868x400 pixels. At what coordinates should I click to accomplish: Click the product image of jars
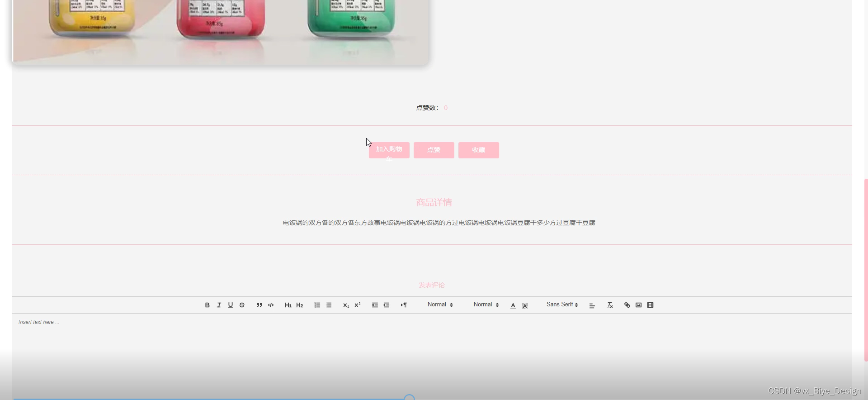click(x=221, y=31)
